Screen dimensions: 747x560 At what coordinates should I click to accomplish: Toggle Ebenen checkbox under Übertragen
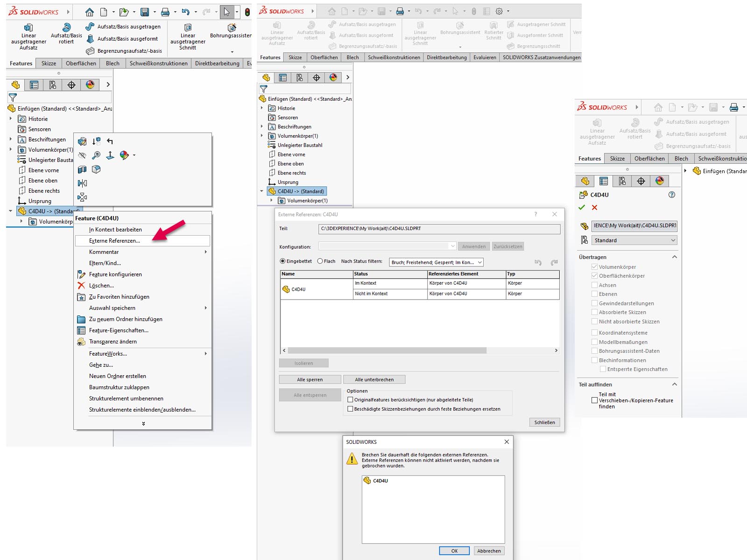click(x=594, y=294)
